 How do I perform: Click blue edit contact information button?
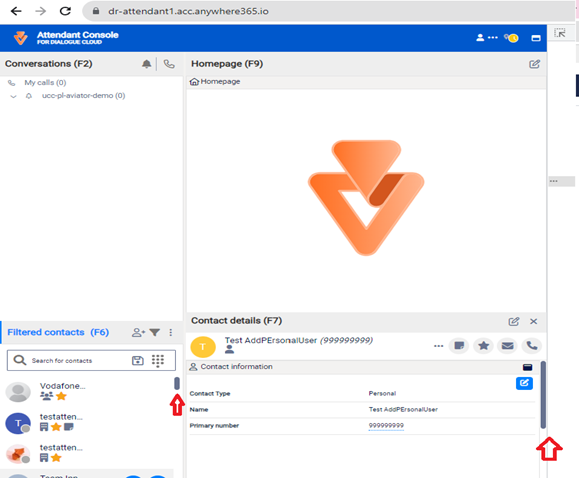click(524, 383)
